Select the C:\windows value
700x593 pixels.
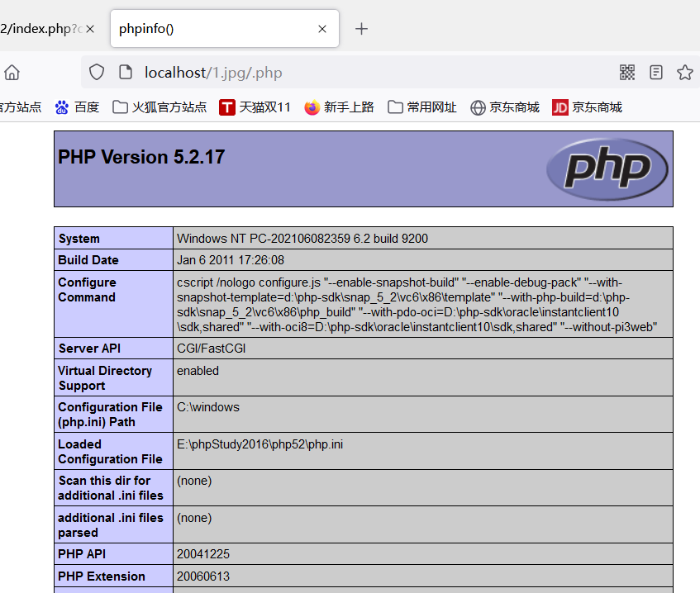208,407
